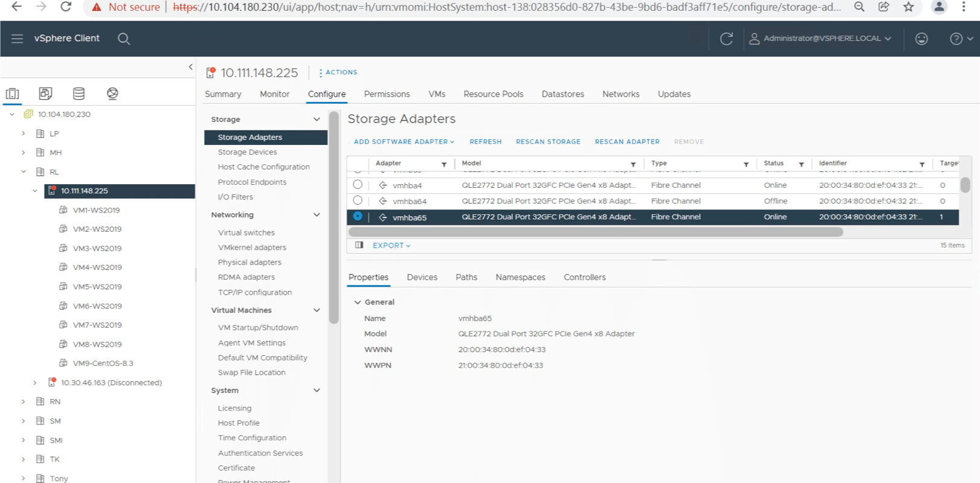Select the vmhba4 radio button
The width and height of the screenshot is (980, 483).
tap(358, 185)
